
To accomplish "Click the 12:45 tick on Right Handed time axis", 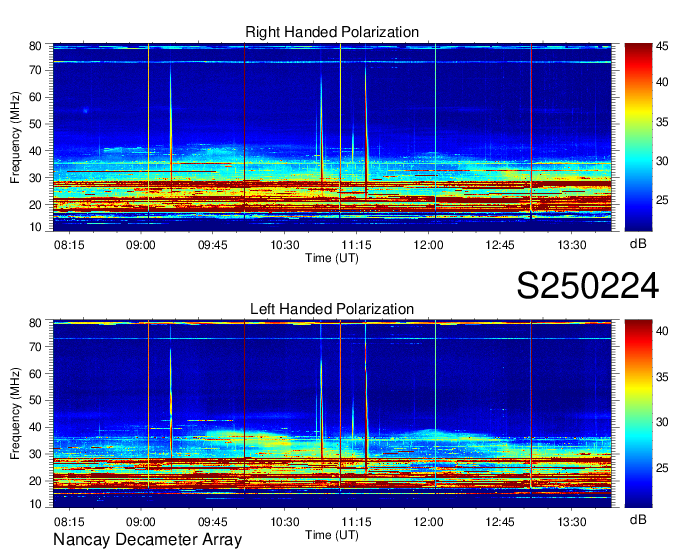I will tap(500, 245).
